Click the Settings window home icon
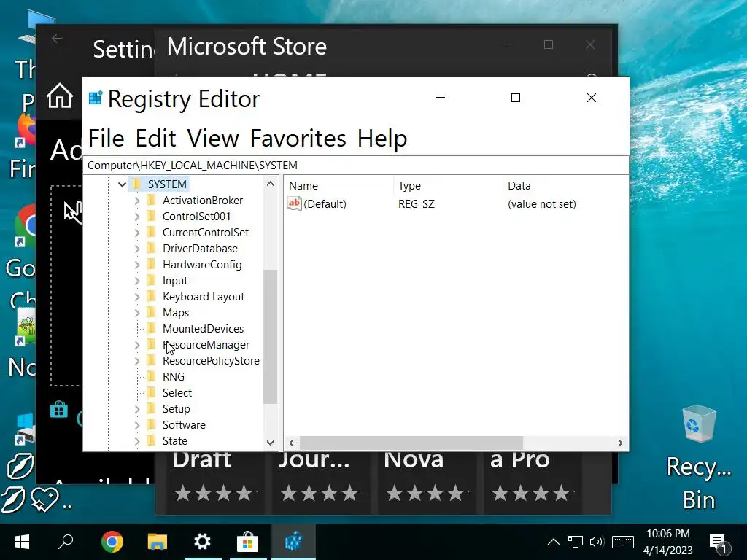 click(60, 96)
